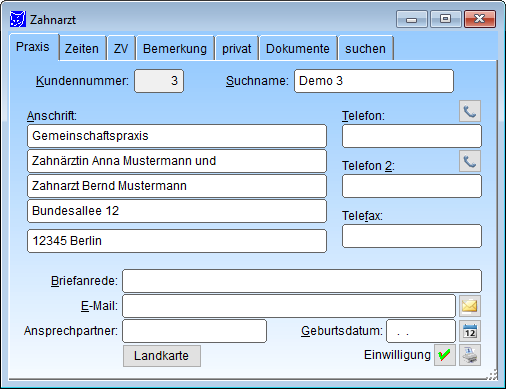The height and width of the screenshot is (389, 506).
Task: Click the Geburtsdatum date field
Action: click(x=421, y=331)
